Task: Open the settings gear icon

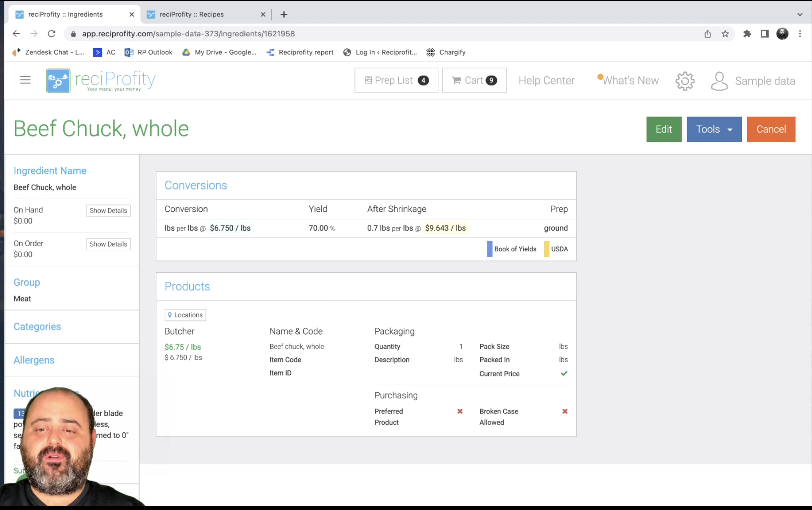Action: tap(685, 81)
